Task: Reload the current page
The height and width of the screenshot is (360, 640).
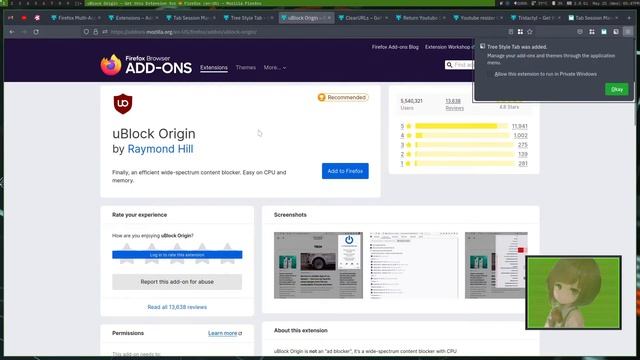Action: 36,32
